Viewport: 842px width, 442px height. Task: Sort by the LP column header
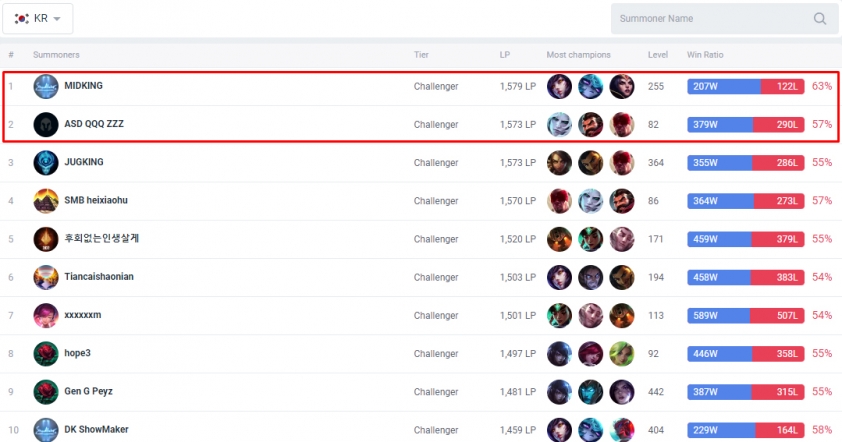tap(505, 55)
